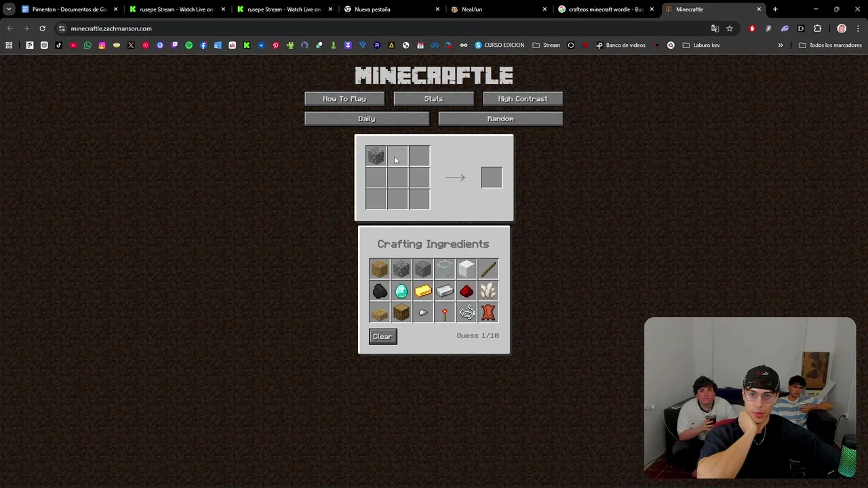Open the Facebook bookmark
Viewport: 868px width, 488px height.
[x=203, y=45]
